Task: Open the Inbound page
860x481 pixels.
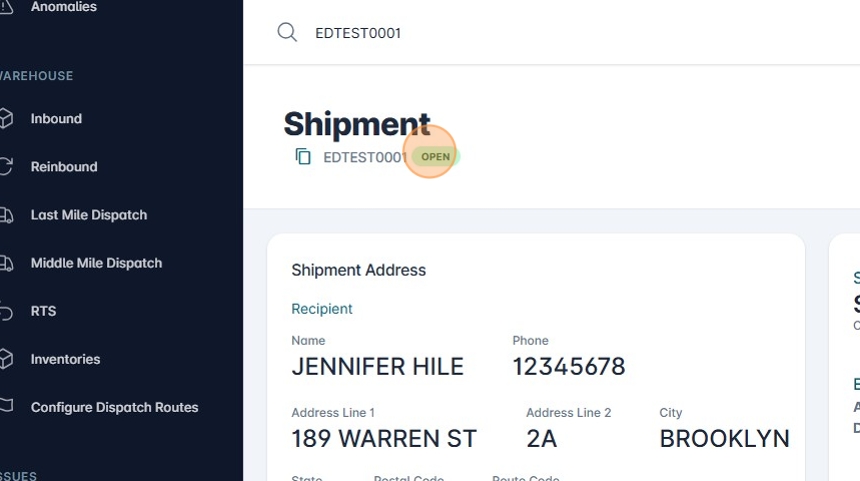Action: tap(56, 119)
